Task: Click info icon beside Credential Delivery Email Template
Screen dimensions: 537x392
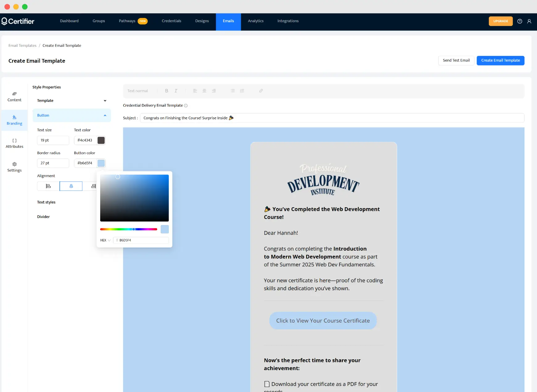Action: (186, 105)
